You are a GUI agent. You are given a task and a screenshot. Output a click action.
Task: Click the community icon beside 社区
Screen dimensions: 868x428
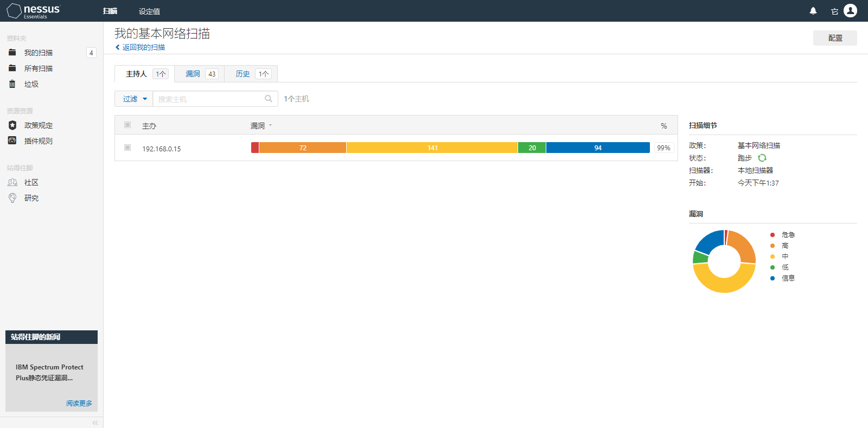[x=12, y=182]
